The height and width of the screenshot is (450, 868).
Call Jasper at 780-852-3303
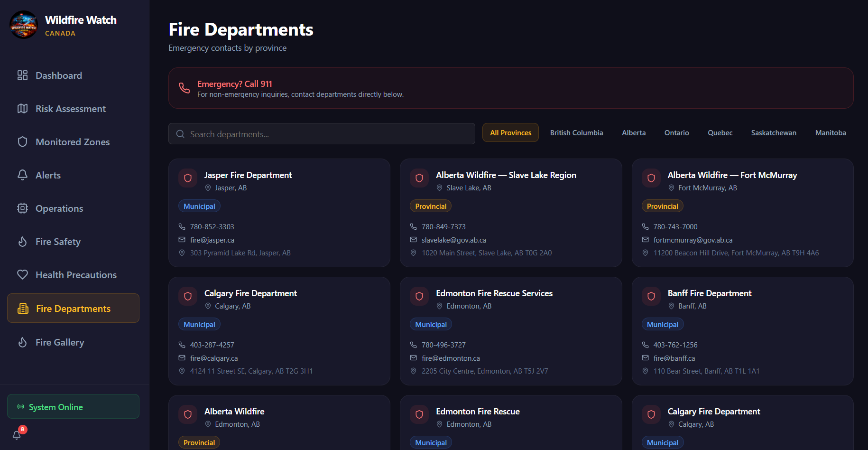[x=212, y=227]
